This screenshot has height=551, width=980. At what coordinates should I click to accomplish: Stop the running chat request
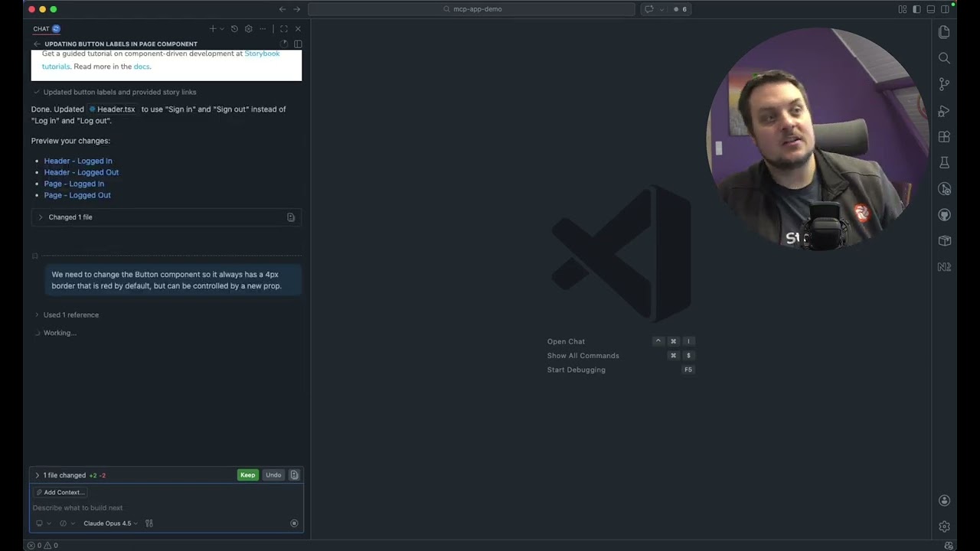coord(294,523)
